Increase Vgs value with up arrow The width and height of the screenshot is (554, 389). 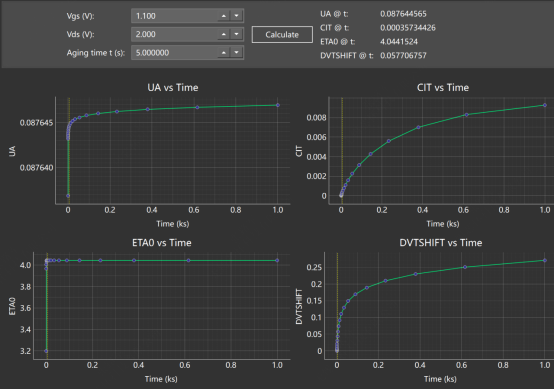224,16
